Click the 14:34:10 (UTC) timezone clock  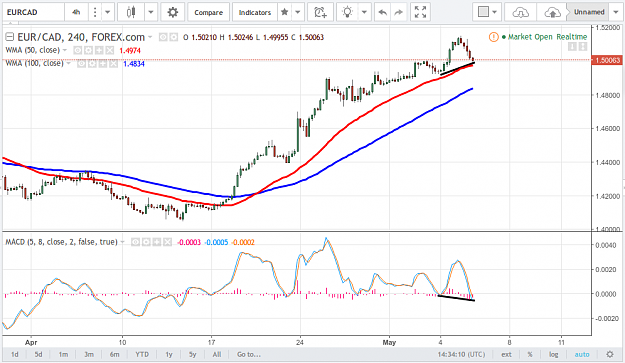point(461,354)
